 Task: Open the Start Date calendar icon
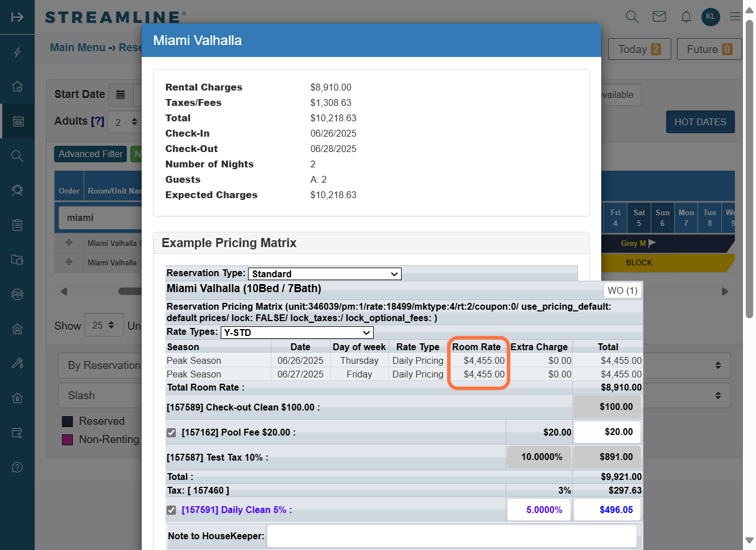(x=121, y=95)
